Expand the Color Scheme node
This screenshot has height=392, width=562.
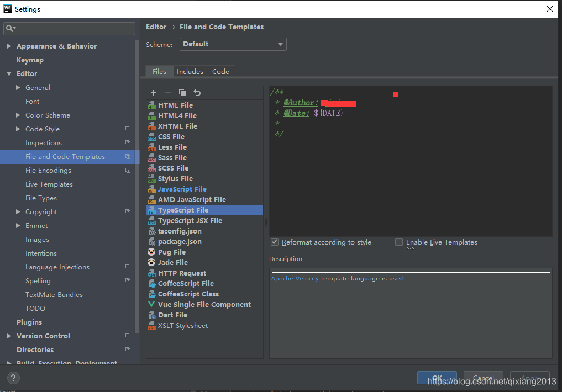pyautogui.click(x=18, y=115)
